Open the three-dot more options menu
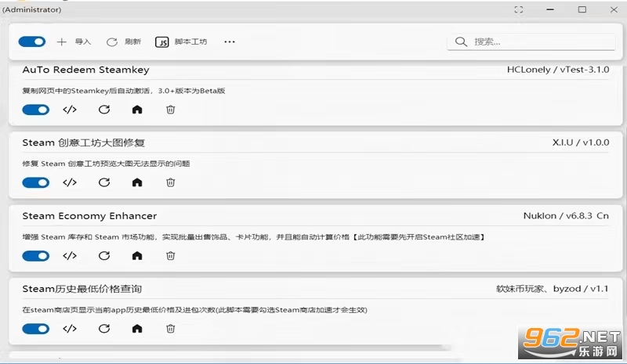 coord(230,41)
